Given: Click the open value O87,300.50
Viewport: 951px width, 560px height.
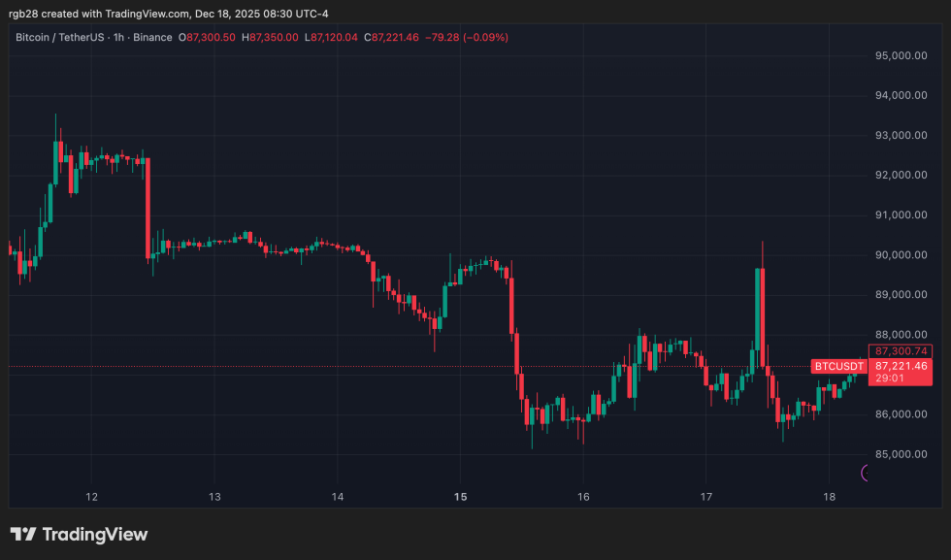Looking at the screenshot, I should (x=210, y=37).
